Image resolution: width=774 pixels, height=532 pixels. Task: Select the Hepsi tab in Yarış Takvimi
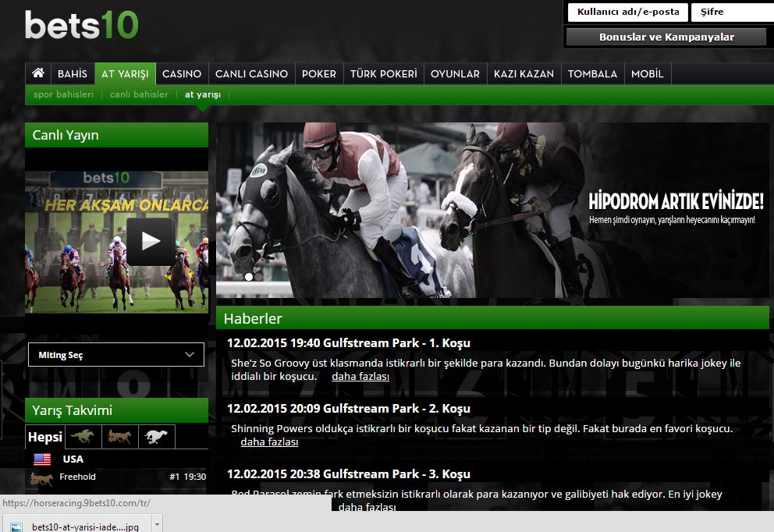click(x=45, y=437)
